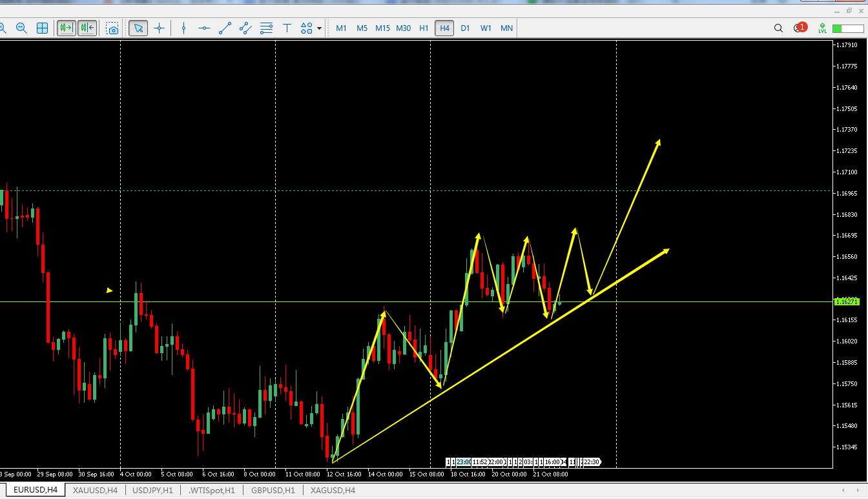Click the 1.16020 price scale value
Image resolution: width=868 pixels, height=499 pixels.
[x=846, y=341]
